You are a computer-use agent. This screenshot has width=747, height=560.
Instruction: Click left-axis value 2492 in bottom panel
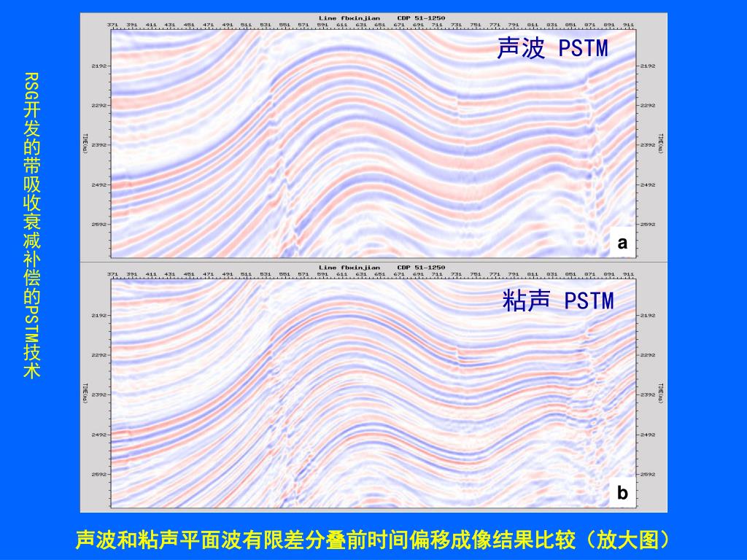[99, 435]
